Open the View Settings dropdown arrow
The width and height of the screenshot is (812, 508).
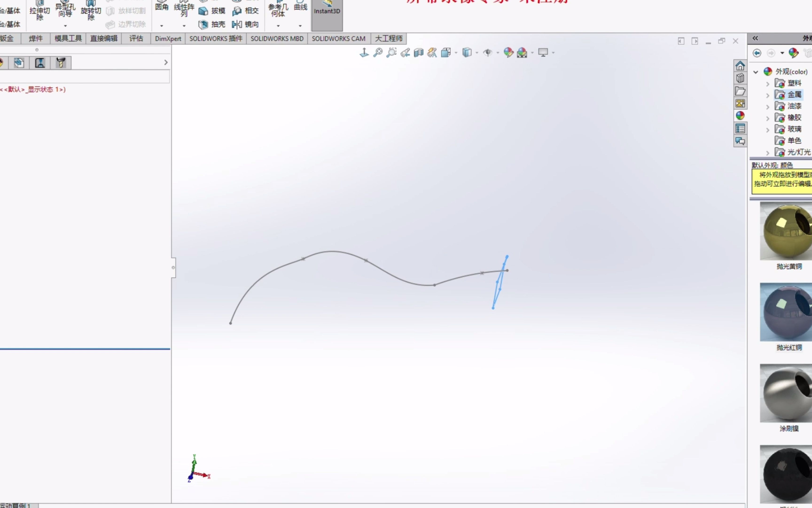pos(553,53)
